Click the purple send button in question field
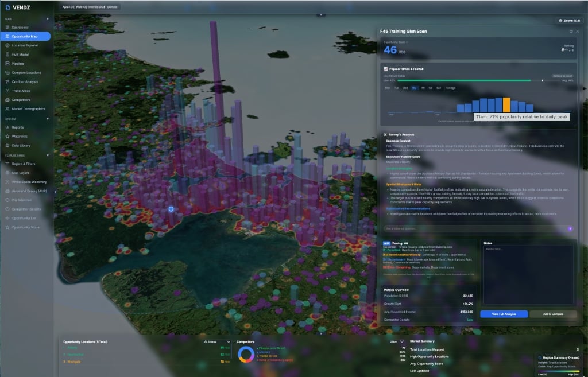Screen dimensions: 588x377 click(x=570, y=228)
